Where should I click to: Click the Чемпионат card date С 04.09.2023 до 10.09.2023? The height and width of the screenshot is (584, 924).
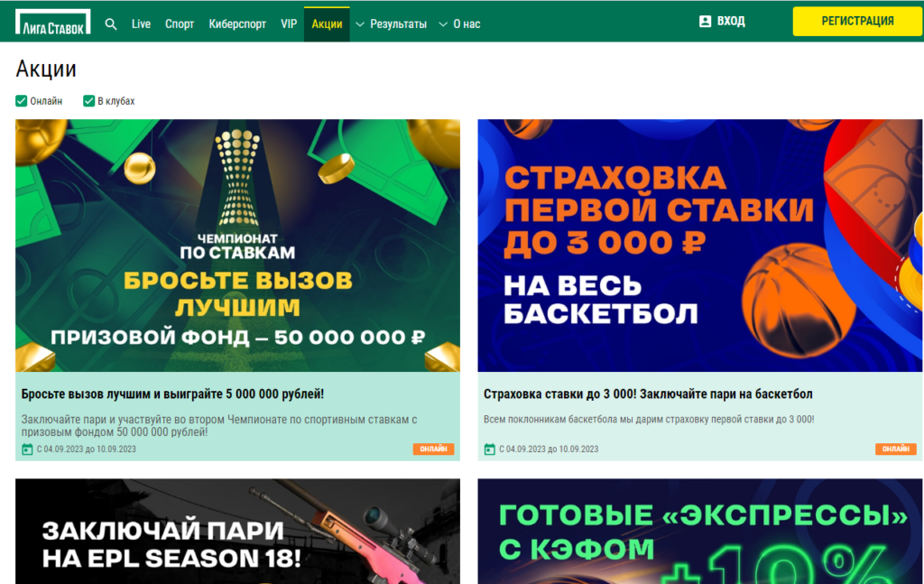(86, 449)
